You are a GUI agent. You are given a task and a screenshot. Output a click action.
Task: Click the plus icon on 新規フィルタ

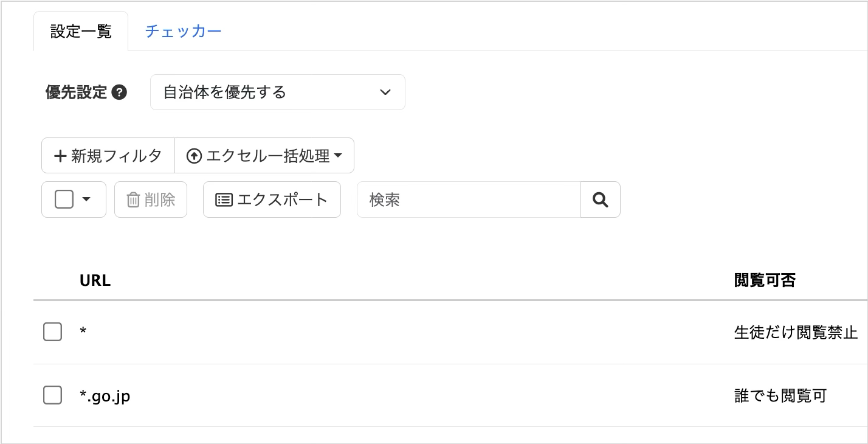[x=60, y=156]
